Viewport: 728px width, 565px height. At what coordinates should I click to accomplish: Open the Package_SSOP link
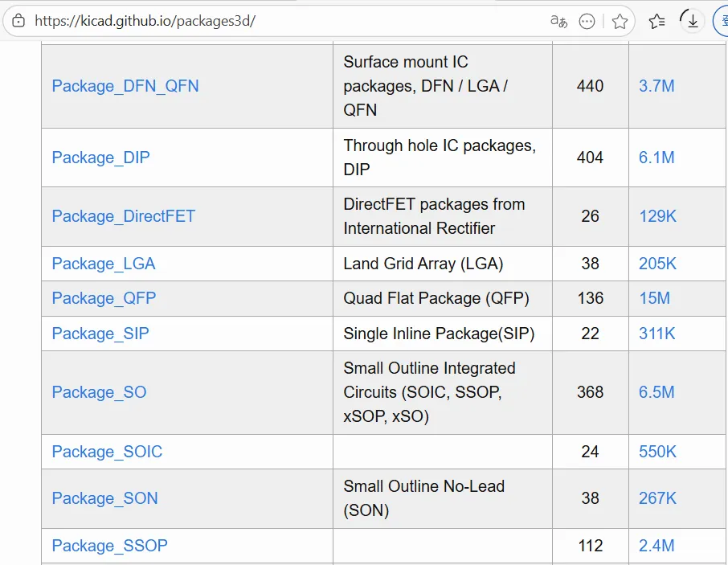[109, 546]
